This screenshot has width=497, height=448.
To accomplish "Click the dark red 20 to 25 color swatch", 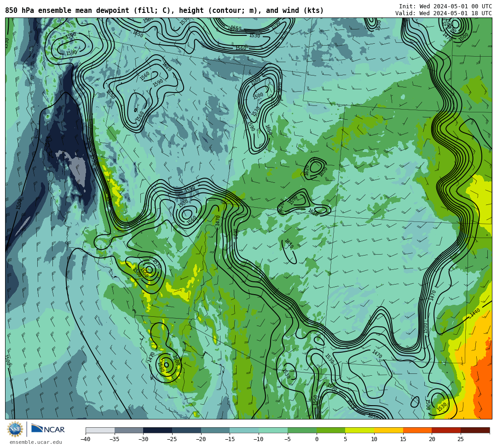I will click(446, 430).
